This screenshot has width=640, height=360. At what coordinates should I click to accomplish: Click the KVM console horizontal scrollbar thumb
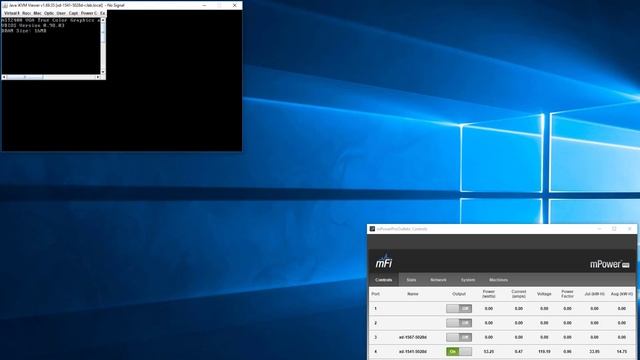(x=25, y=77)
